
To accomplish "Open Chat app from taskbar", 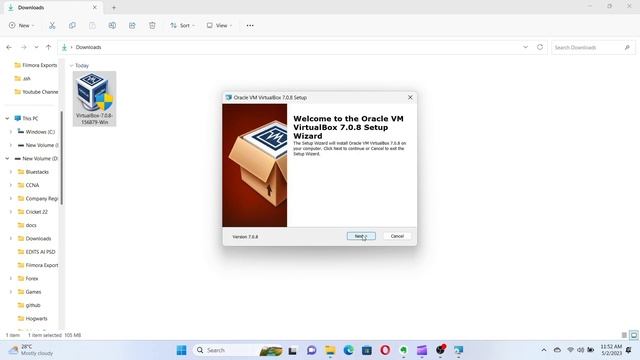I will (x=311, y=350).
